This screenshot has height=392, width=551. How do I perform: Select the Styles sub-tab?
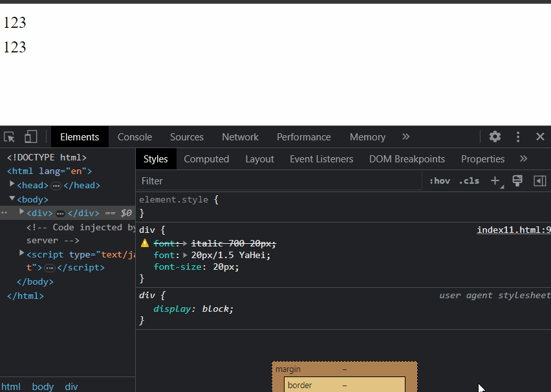pos(156,159)
